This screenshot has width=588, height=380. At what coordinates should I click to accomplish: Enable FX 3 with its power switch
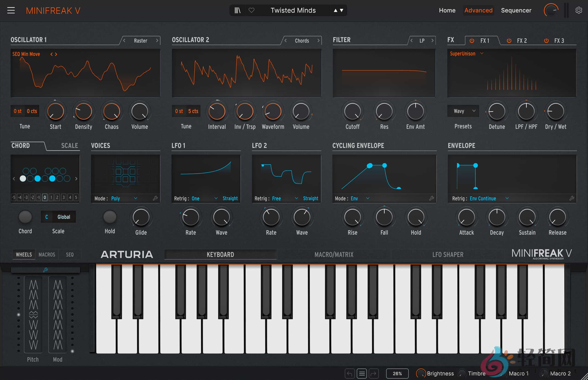tap(546, 41)
